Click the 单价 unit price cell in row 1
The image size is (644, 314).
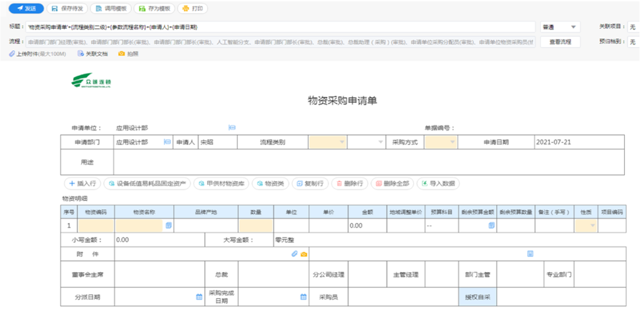(329, 226)
